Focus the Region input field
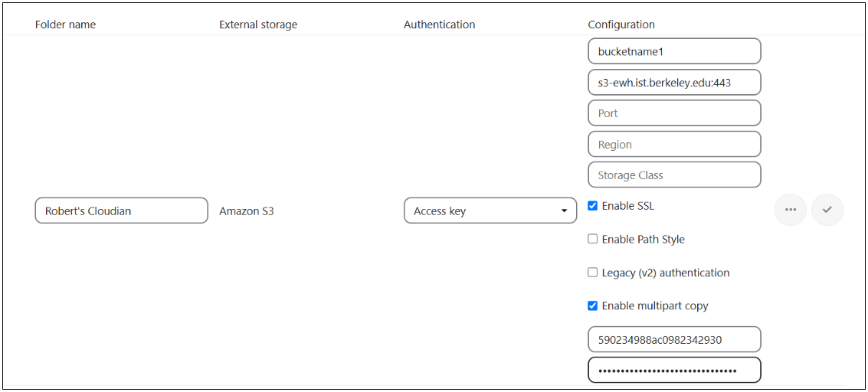Viewport: 868px width, 392px height. coord(674,144)
